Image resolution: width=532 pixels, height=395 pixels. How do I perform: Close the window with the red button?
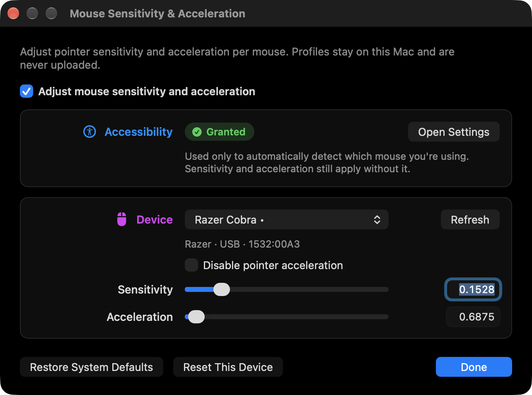[13, 13]
